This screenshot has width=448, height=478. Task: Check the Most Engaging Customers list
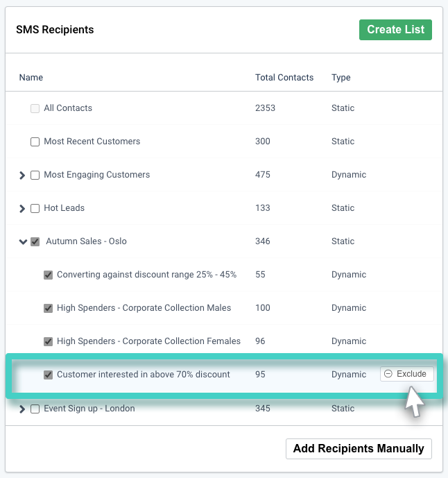coord(35,175)
